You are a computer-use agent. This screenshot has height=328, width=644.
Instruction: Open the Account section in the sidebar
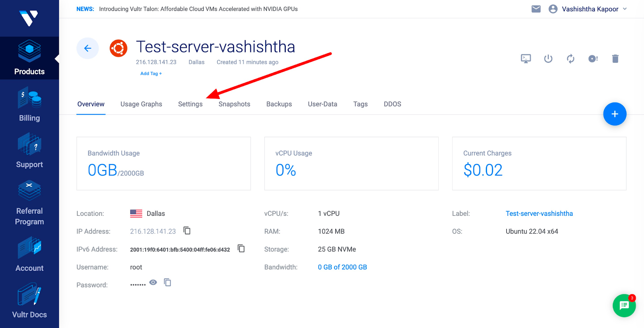click(29, 254)
